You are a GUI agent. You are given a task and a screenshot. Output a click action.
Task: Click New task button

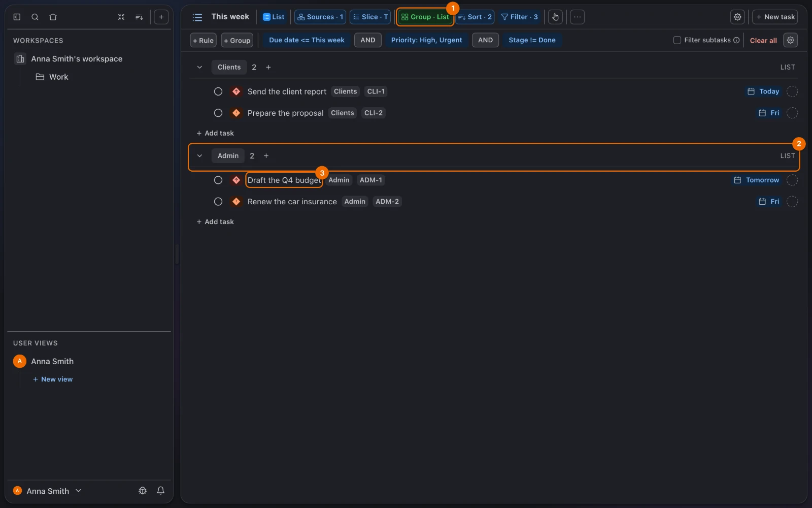coord(775,17)
